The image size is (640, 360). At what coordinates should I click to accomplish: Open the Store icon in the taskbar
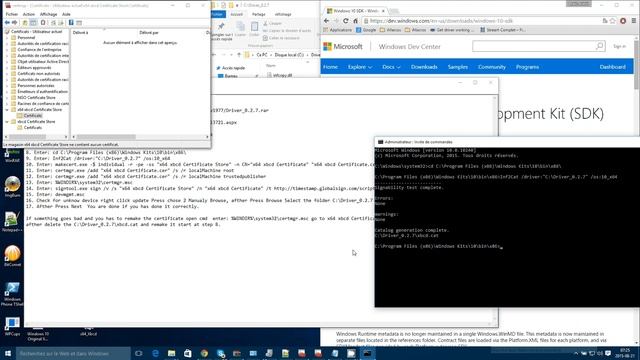[x=188, y=353]
